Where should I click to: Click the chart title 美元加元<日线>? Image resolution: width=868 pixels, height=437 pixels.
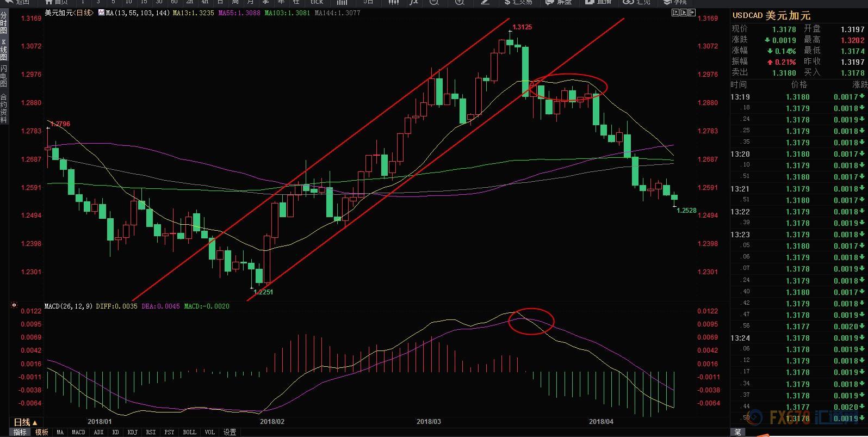(69, 13)
